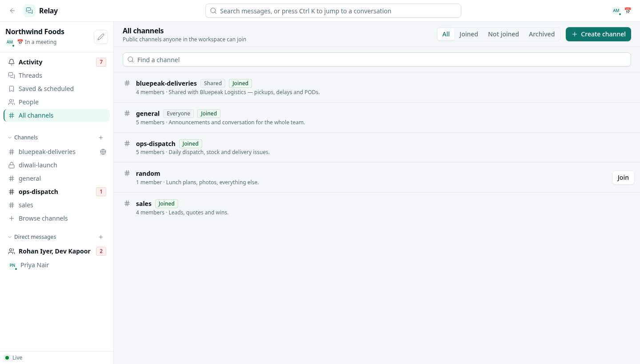Click the AM user avatar at top right
The image size is (640, 364).
(x=616, y=11)
